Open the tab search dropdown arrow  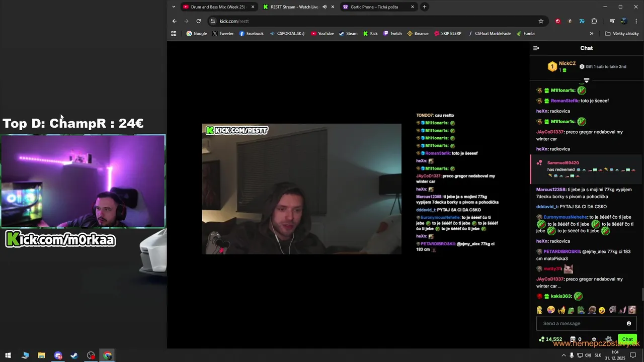click(x=174, y=7)
